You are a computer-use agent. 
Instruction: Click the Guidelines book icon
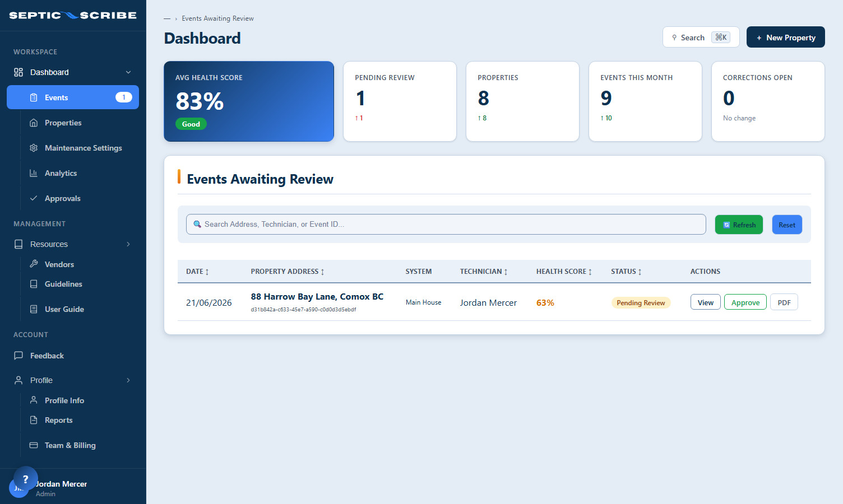[x=34, y=284]
